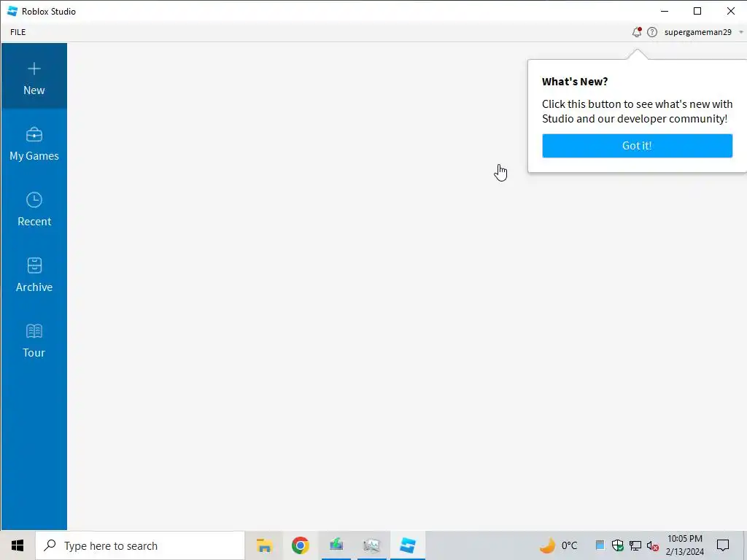Click the blue square tray icon
The width and height of the screenshot is (747, 560).
point(600,545)
